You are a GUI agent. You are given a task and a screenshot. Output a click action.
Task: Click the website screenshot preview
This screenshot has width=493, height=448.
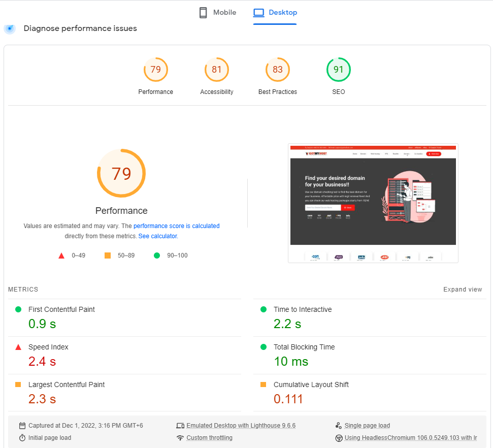373,203
